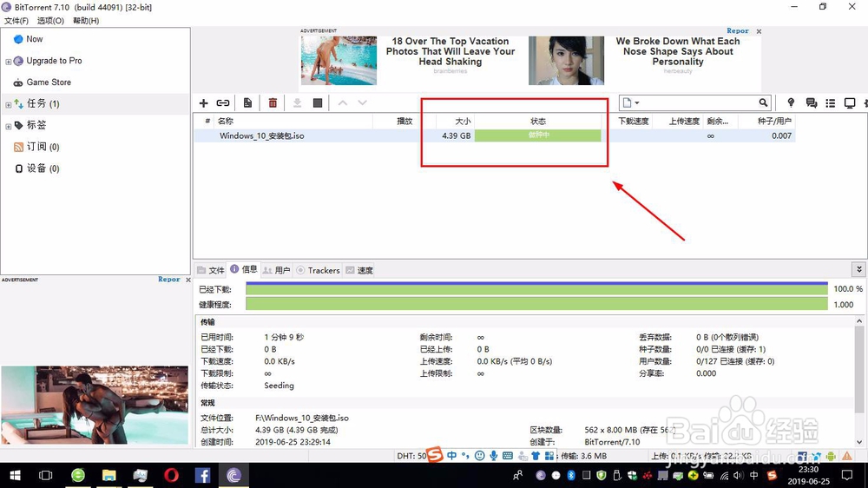Select 标签 in sidebar
Image resolution: width=868 pixels, height=488 pixels.
[36, 125]
